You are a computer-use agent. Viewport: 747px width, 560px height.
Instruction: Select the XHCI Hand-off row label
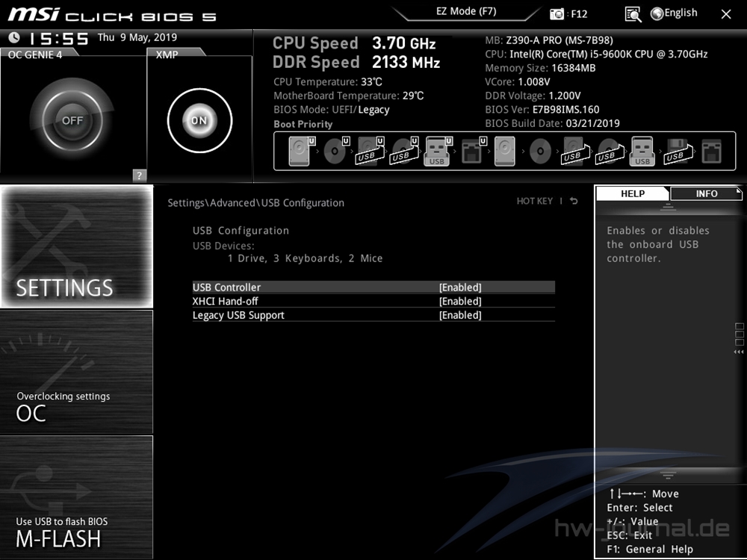226,301
